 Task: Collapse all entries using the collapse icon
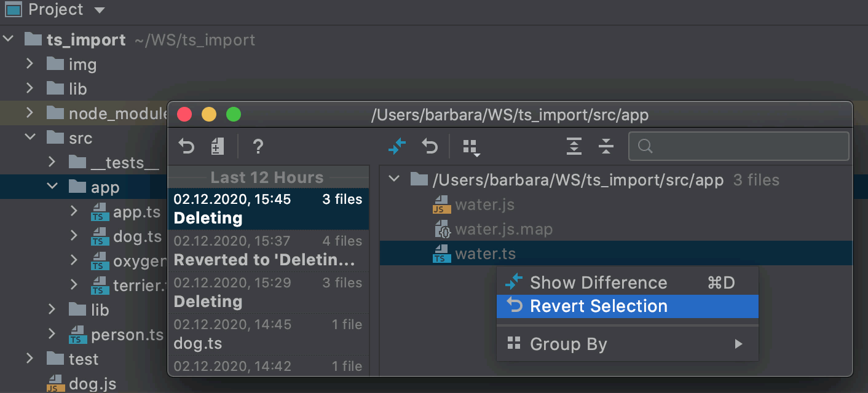[x=606, y=147]
